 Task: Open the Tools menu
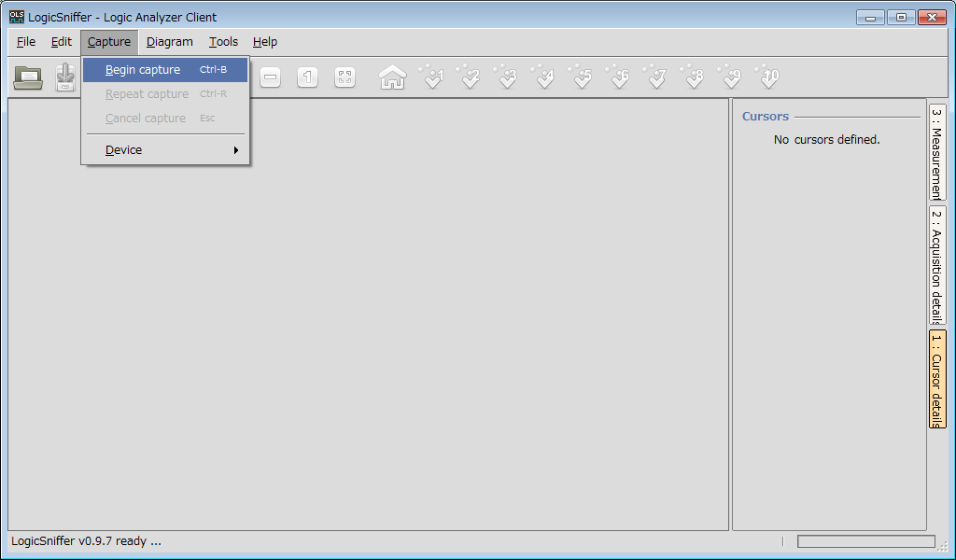(x=223, y=41)
